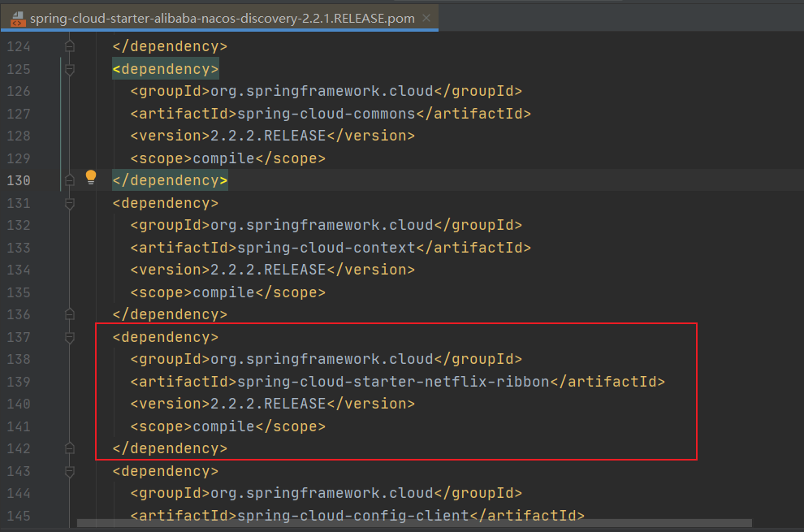Click fold end marker at line 124
The height and width of the screenshot is (532, 804).
point(70,46)
